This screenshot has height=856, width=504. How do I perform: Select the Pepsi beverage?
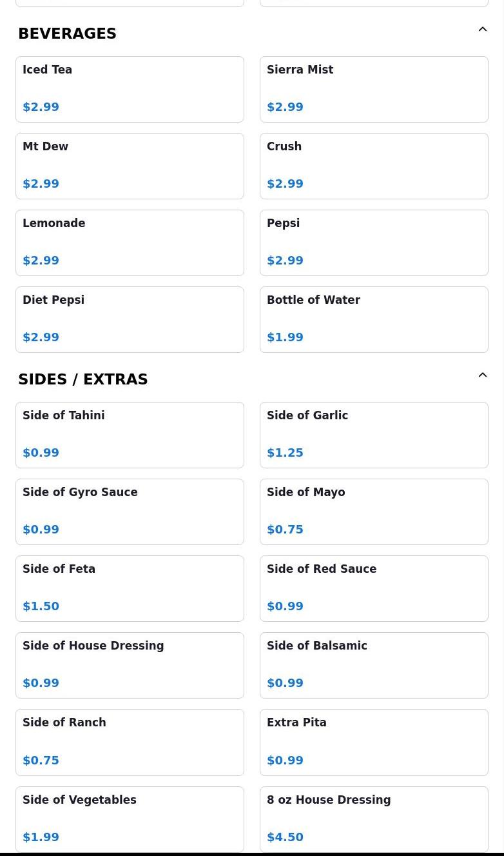point(374,243)
